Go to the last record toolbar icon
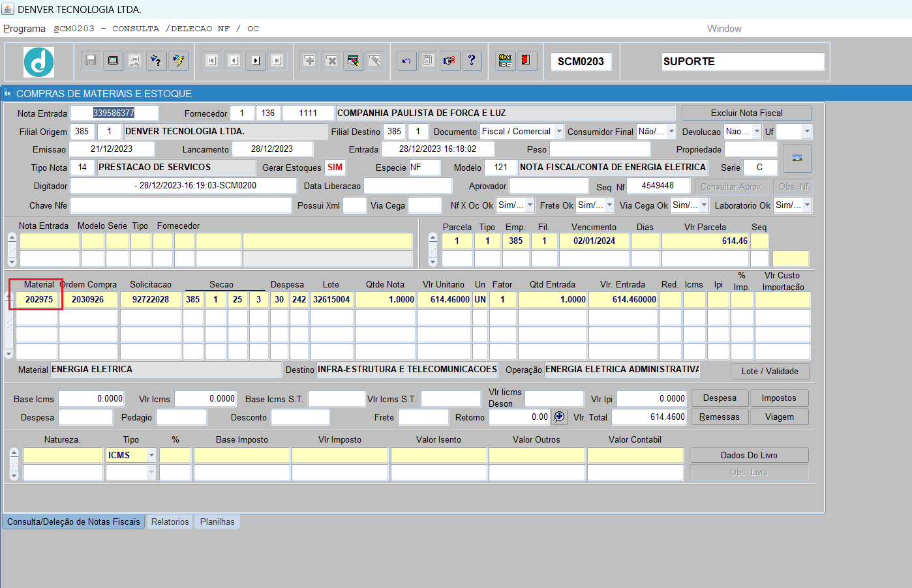Image resolution: width=912 pixels, height=588 pixels. pyautogui.click(x=277, y=61)
